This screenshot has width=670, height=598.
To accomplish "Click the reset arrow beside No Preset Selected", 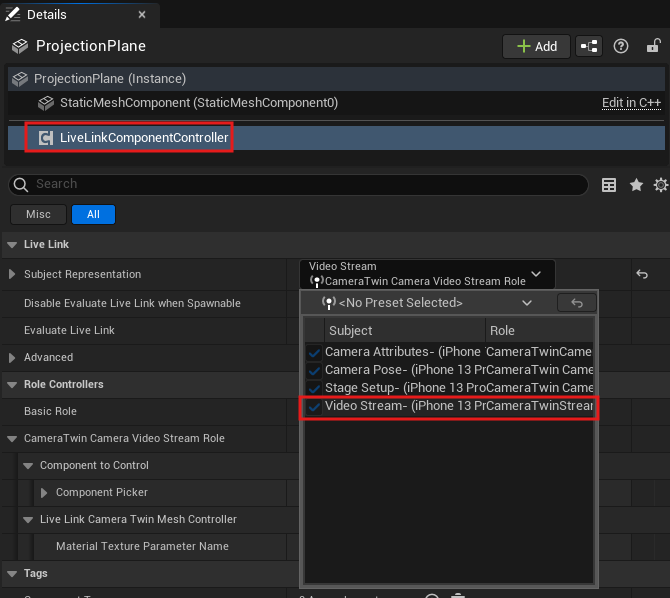I will coord(576,303).
